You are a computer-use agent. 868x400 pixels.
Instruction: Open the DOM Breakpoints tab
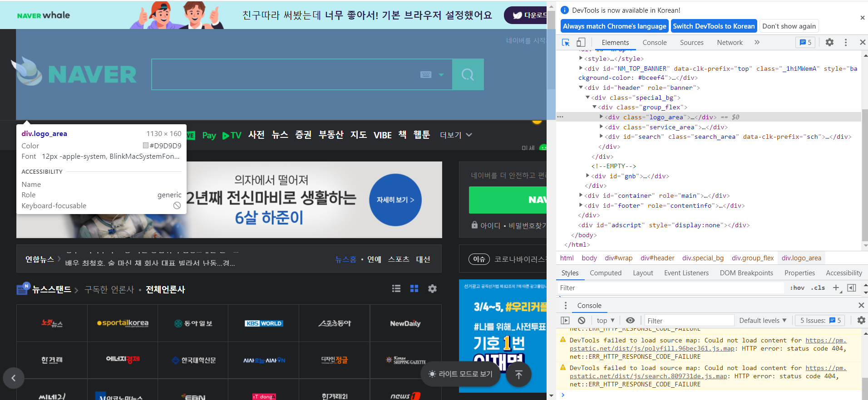point(746,273)
